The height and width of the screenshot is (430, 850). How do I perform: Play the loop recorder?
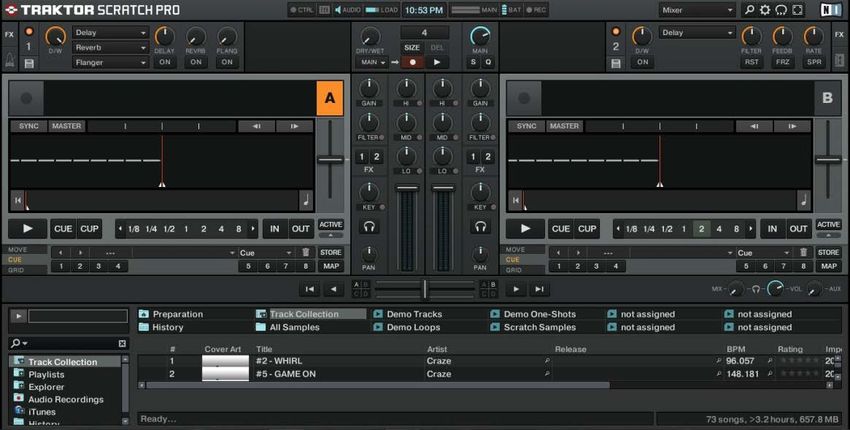click(x=437, y=62)
